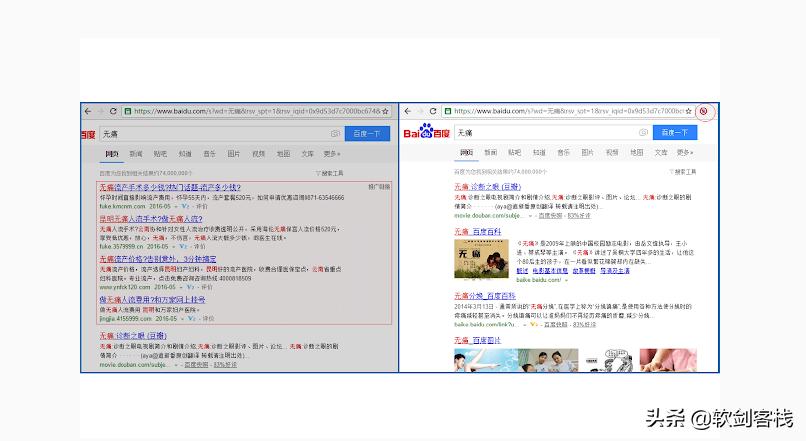The width and height of the screenshot is (806, 441).
Task: Click the 电影基本信息 sublink
Action: click(550, 271)
